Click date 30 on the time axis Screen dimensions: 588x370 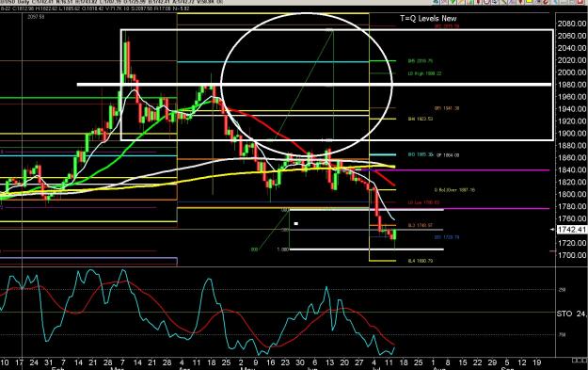click(x=300, y=362)
